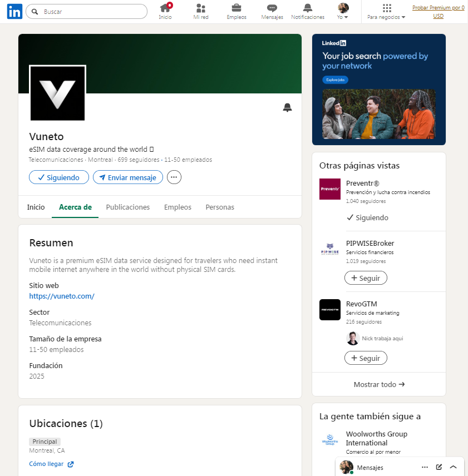This screenshot has width=468, height=476.
Task: Click the 'Vuneto' company name heading
Action: click(x=46, y=137)
